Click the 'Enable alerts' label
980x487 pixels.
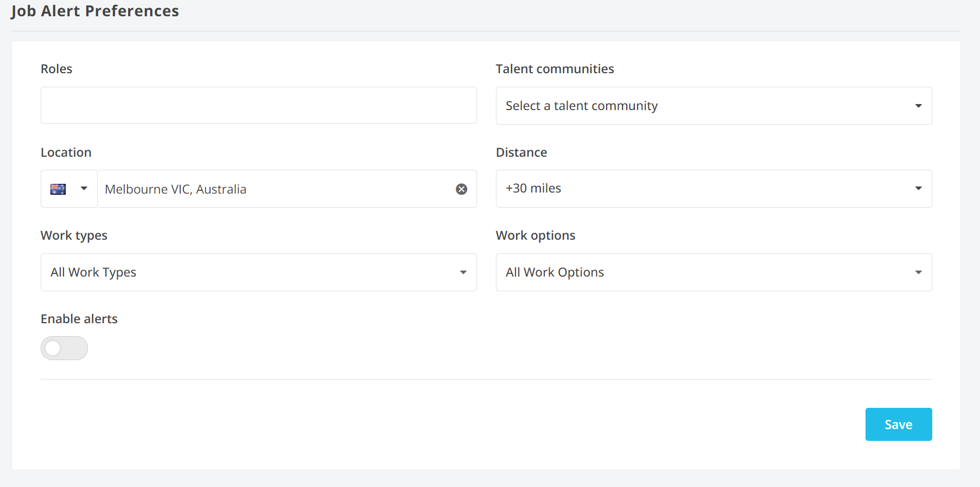coord(79,319)
